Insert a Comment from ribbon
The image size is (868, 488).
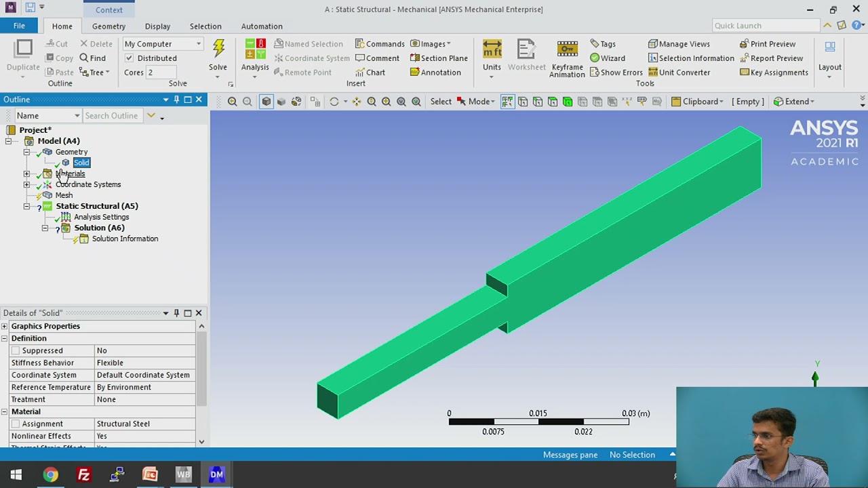377,58
